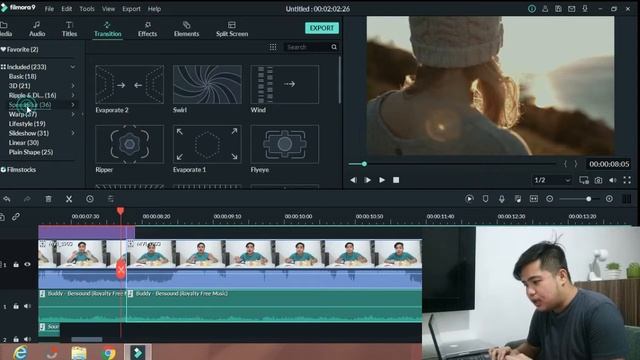Open Chrome from the taskbar
640x360 pixels.
point(108,352)
